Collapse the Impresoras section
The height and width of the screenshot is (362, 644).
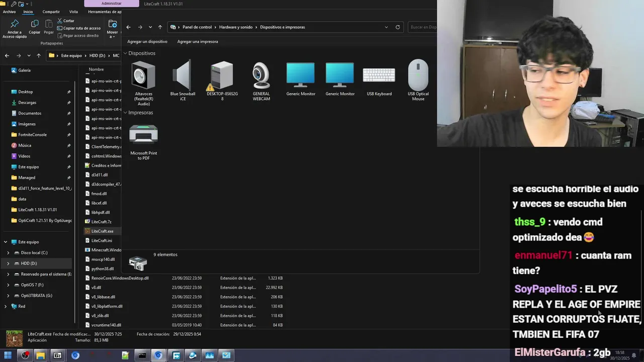pyautogui.click(x=125, y=113)
